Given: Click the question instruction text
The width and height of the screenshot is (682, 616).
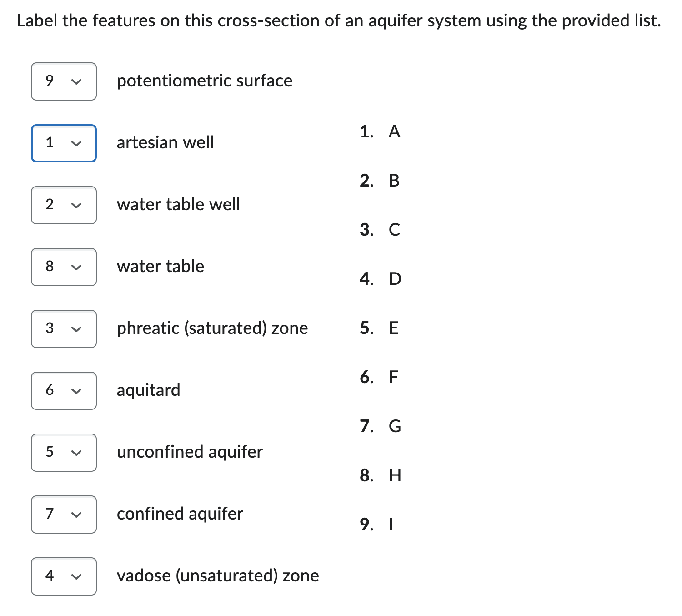Looking at the screenshot, I should [339, 21].
